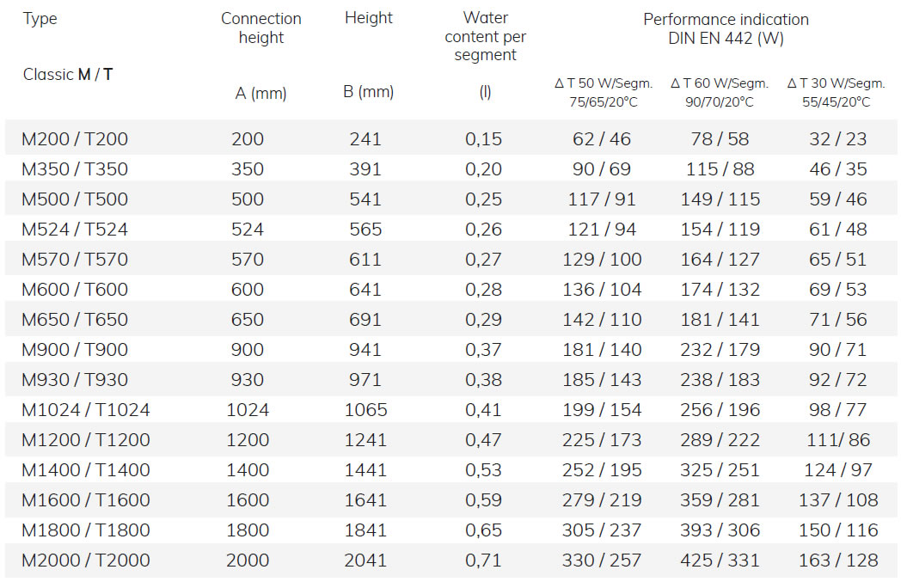Click the Water content per segment header
907x588 pixels.
coord(486,36)
